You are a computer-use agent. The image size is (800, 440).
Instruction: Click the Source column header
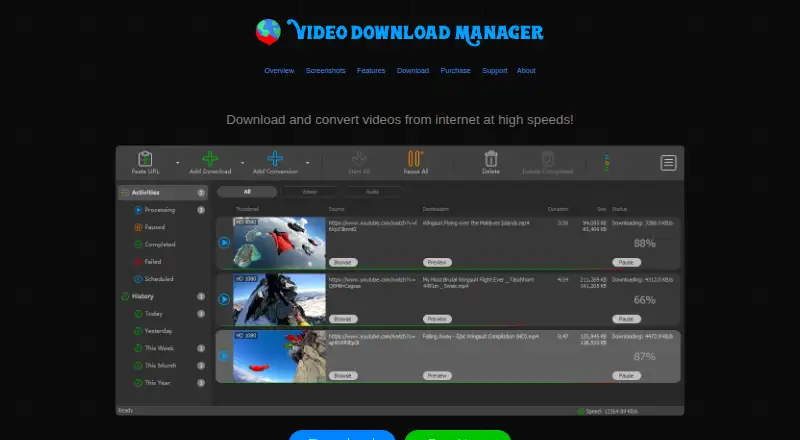pos(336,209)
